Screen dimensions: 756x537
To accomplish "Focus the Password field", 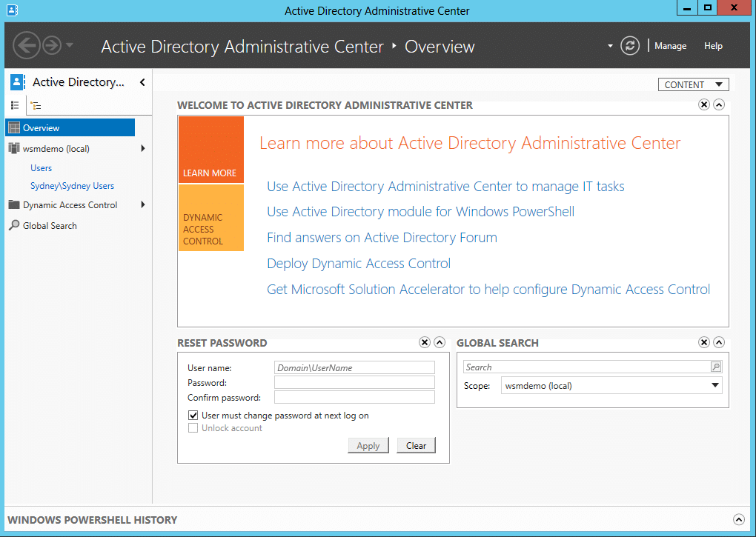I will coord(354,382).
